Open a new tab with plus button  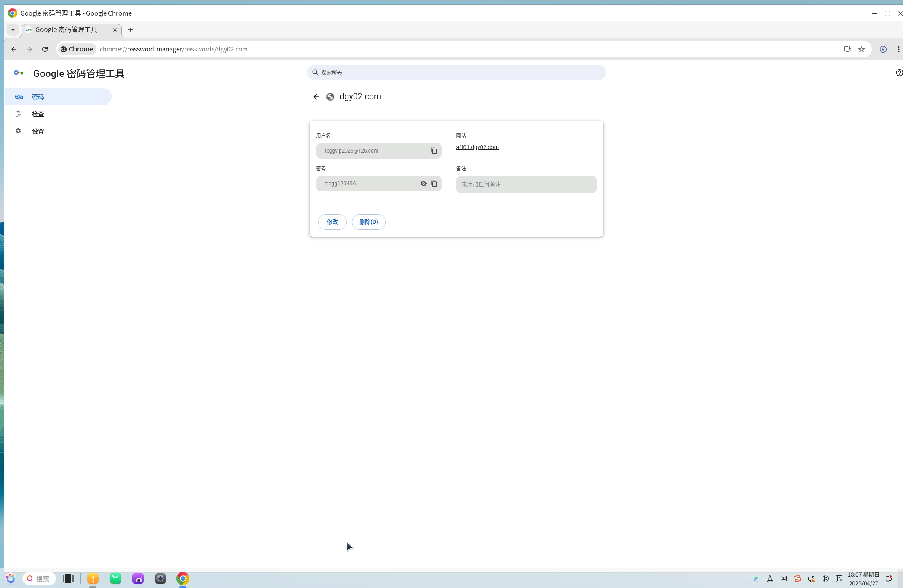click(x=131, y=30)
